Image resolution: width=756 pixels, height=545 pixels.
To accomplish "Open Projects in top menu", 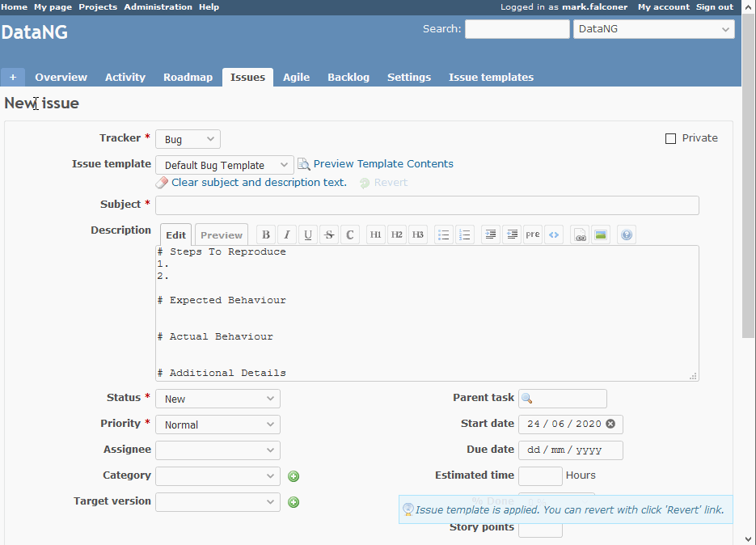I will coord(98,6).
